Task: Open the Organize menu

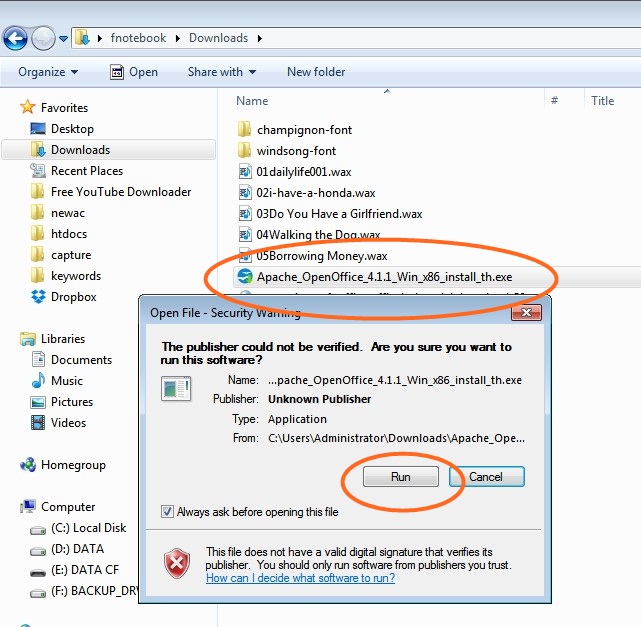Action: click(x=48, y=72)
